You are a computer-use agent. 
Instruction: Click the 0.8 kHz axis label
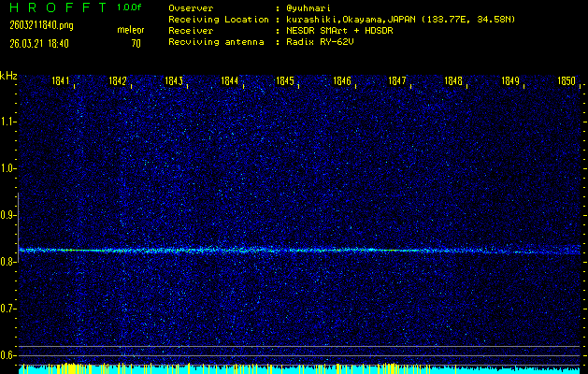point(7,262)
